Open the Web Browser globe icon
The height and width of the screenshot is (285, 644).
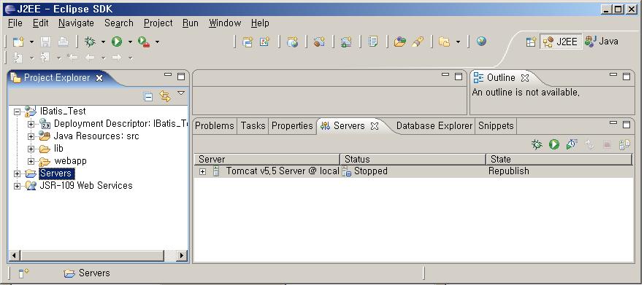coord(481,42)
